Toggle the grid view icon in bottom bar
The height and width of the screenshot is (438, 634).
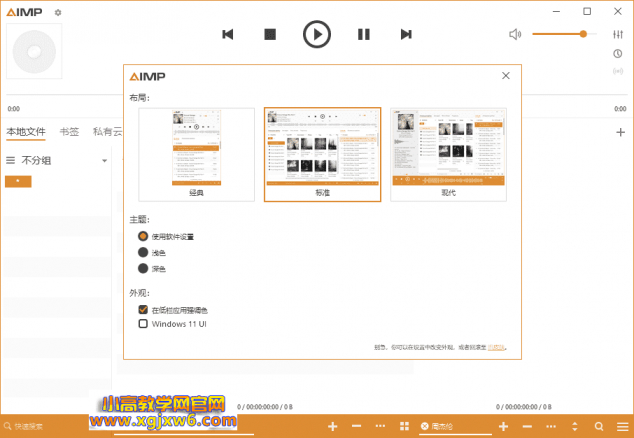404,426
